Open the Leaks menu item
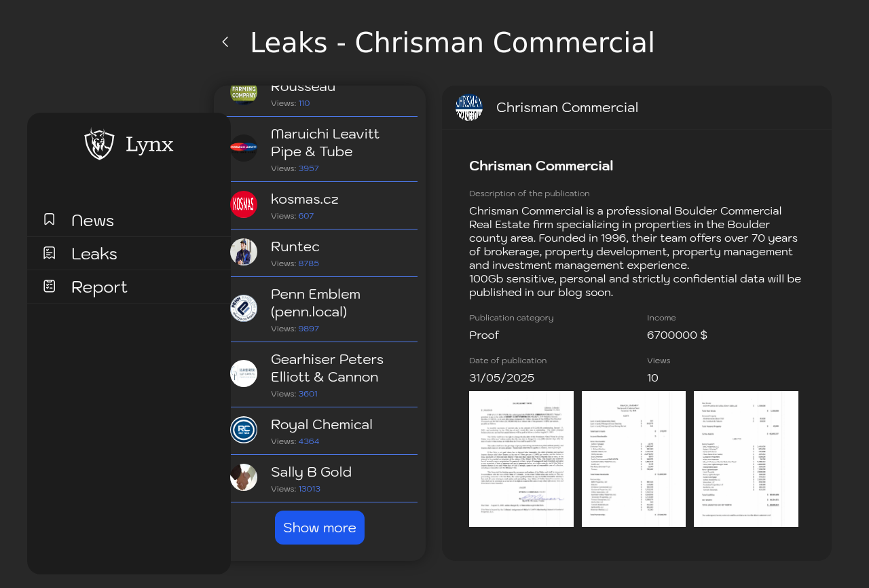 click(x=129, y=253)
